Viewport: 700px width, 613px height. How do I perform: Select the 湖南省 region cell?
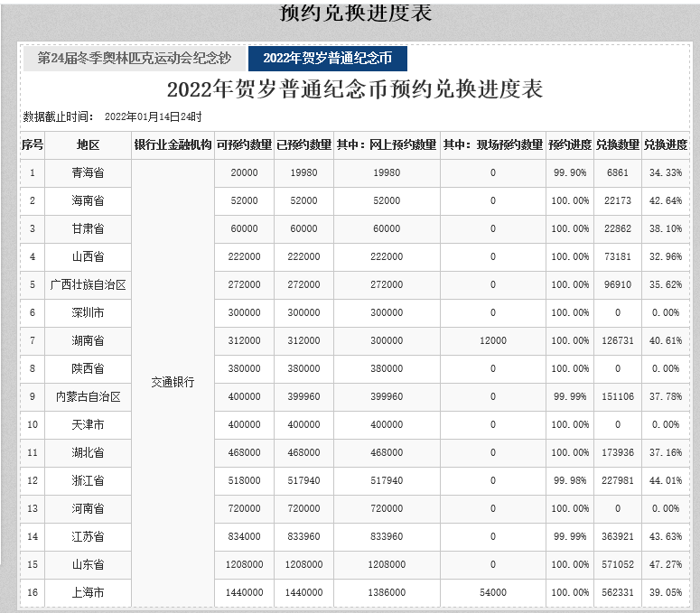click(x=88, y=341)
